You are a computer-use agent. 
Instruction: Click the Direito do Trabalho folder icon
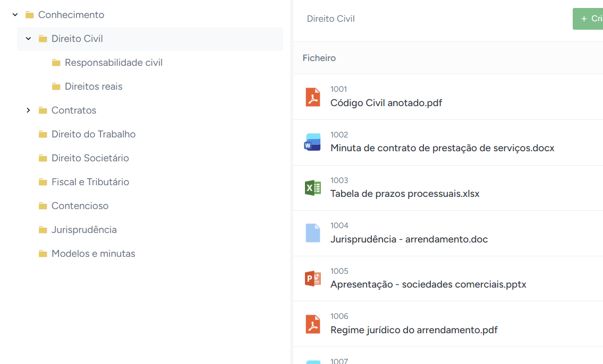click(43, 134)
